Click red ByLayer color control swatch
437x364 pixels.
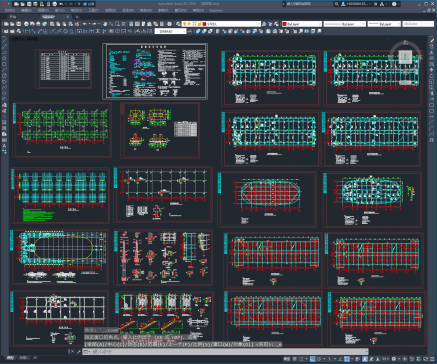pos(284,24)
